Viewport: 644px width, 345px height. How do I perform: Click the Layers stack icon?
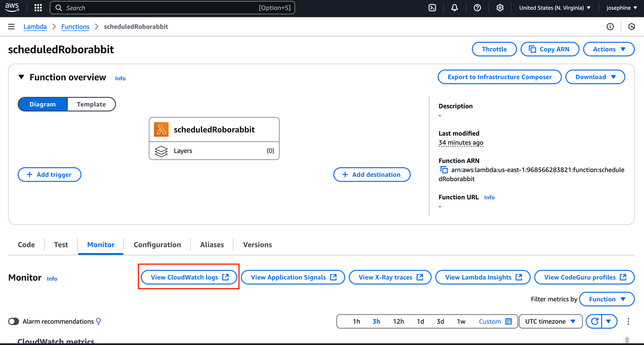pyautogui.click(x=161, y=151)
